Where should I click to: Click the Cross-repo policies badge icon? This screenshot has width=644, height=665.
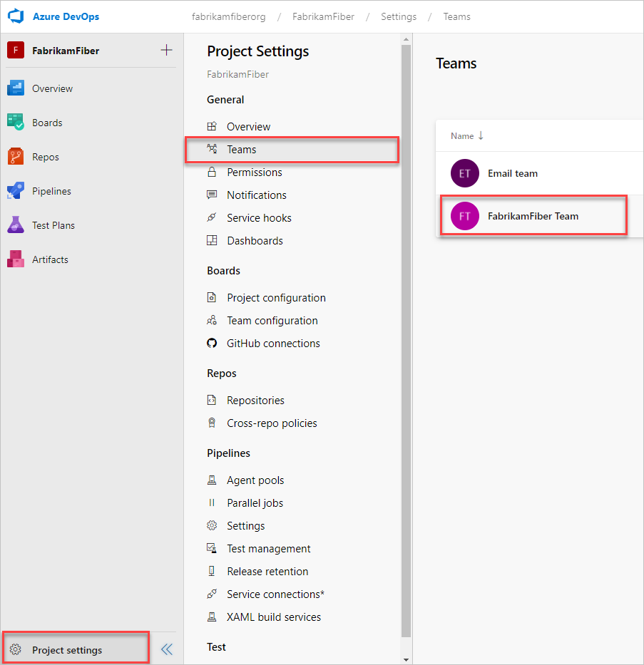point(212,423)
